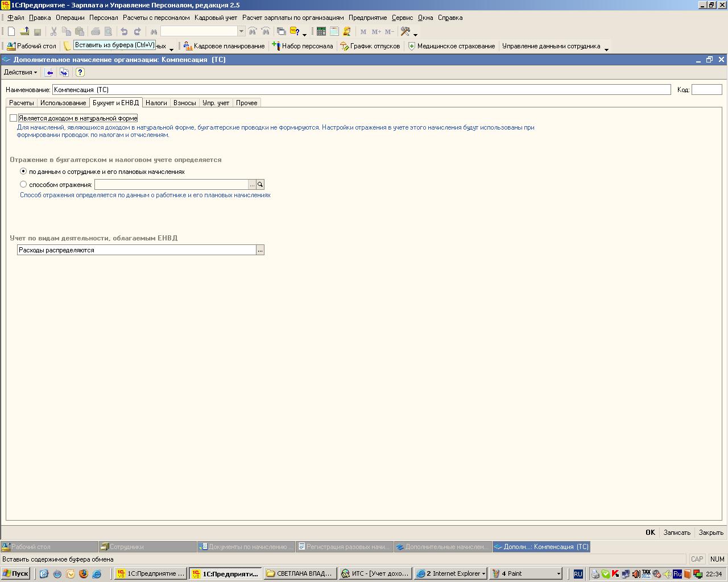
Task: Enable 'Является доходом в натуральной форме' checkbox
Action: click(x=14, y=118)
